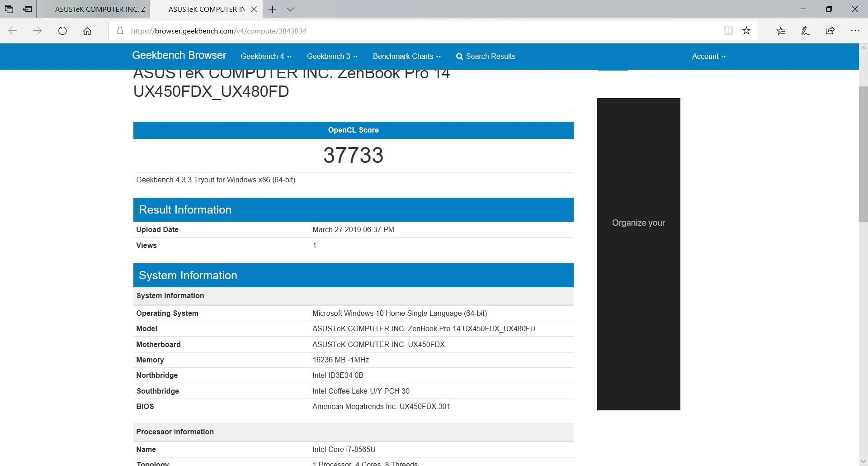868x466 pixels.
Task: Open Account dropdown
Action: (x=708, y=56)
